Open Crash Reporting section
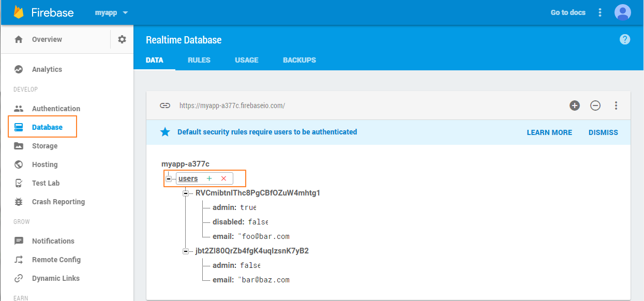Viewport: 644px width, 301px height. click(x=58, y=202)
